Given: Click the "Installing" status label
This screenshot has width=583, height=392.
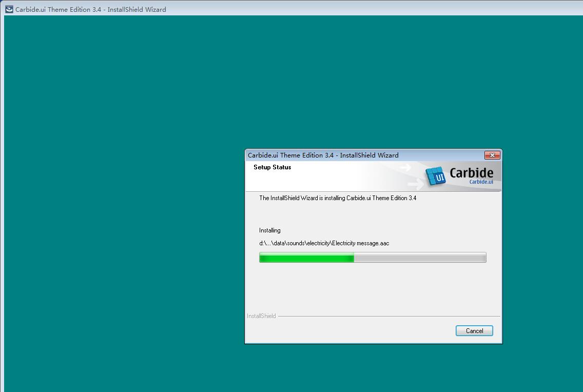Looking at the screenshot, I should click(269, 230).
